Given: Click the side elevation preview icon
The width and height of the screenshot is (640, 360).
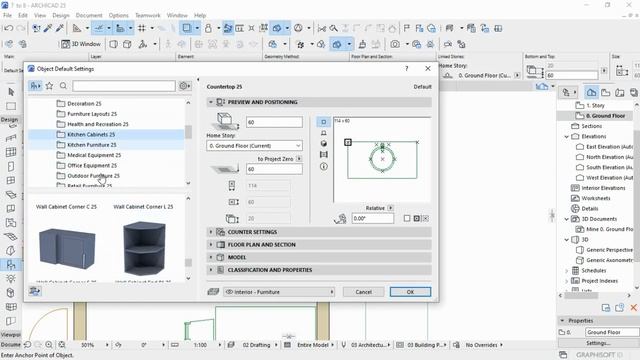Looking at the screenshot, I should tap(324, 133).
